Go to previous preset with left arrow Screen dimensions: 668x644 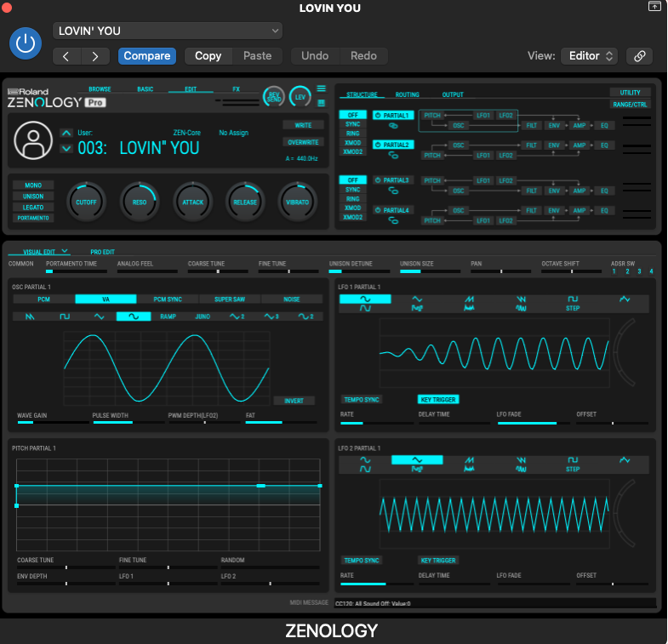tap(66, 56)
